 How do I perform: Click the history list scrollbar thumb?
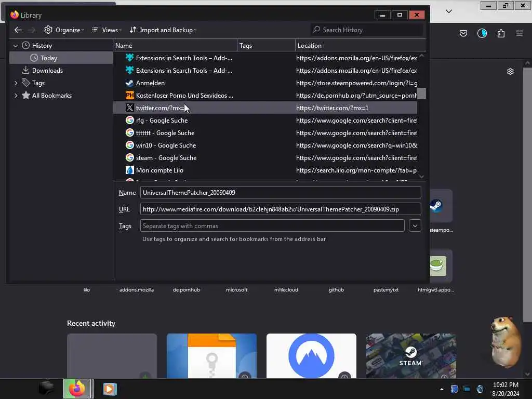(x=421, y=94)
